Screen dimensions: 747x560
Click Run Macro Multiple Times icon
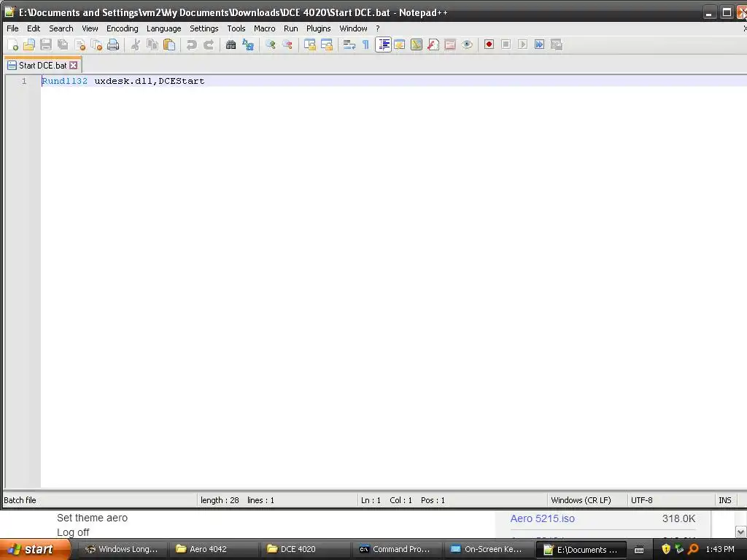[x=539, y=44]
